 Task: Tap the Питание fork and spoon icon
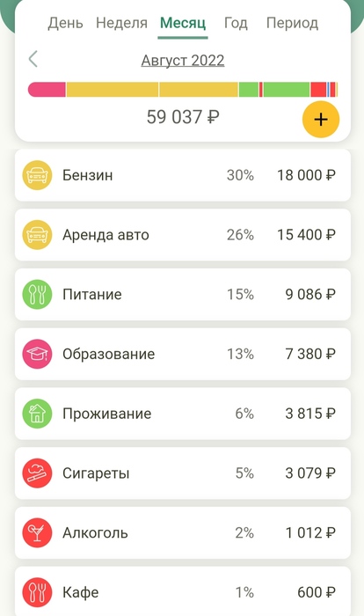37,295
